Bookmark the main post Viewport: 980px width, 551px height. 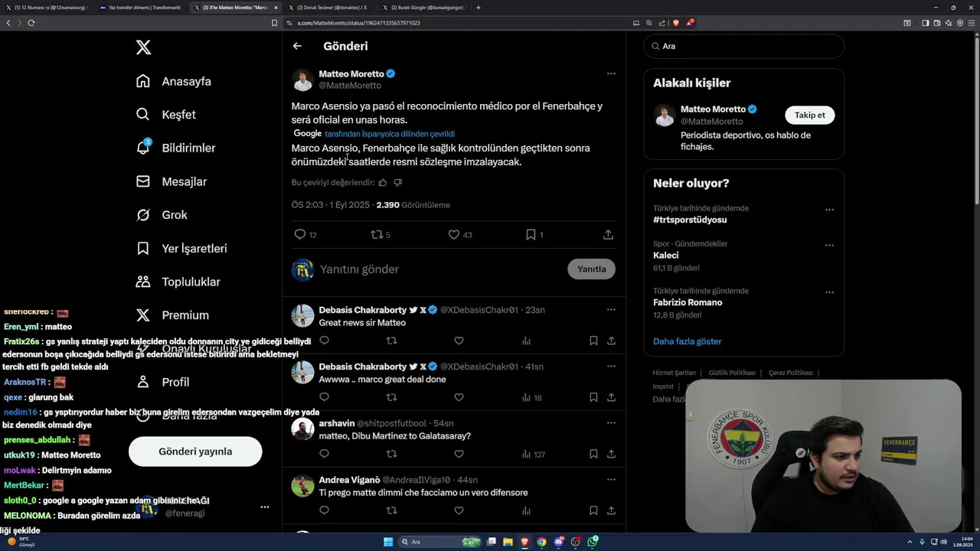click(531, 235)
